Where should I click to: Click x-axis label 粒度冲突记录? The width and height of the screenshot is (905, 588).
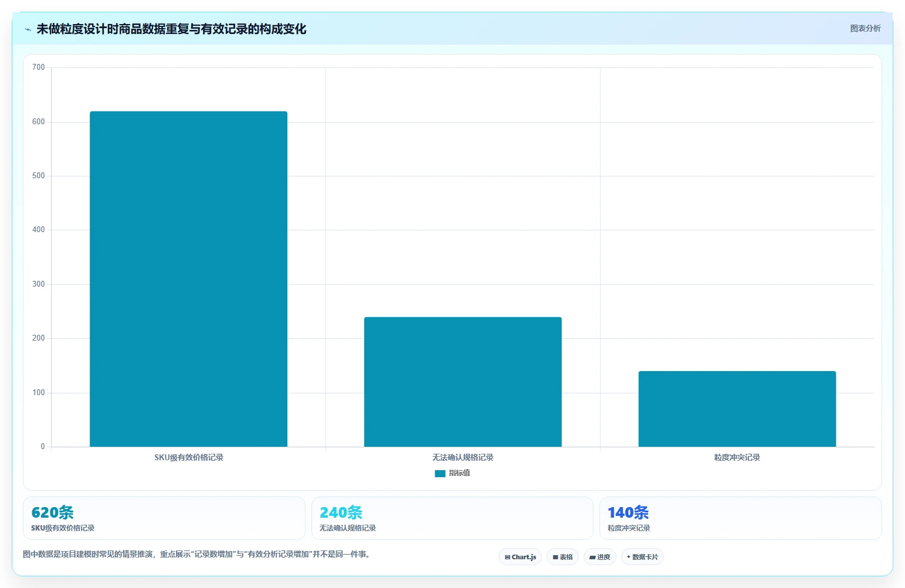coord(737,457)
